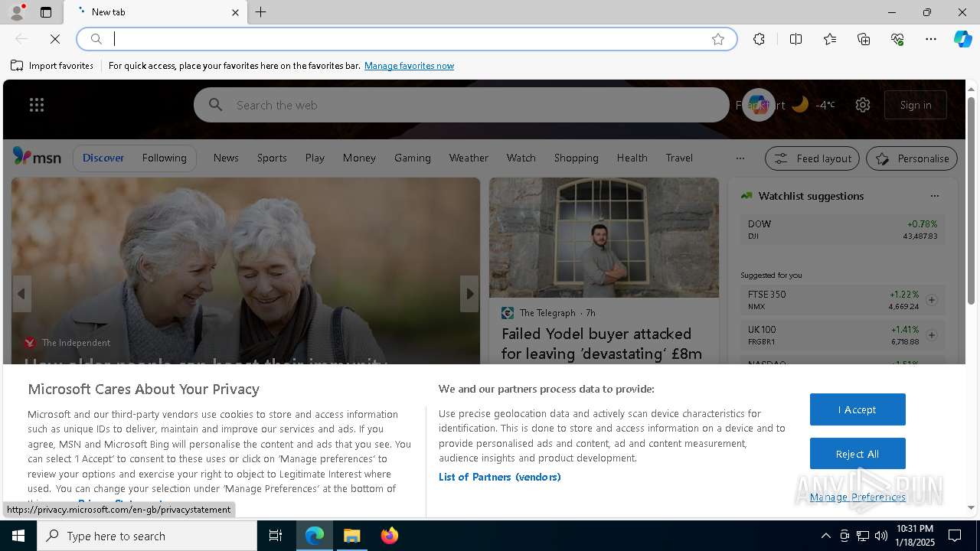The width and height of the screenshot is (980, 551).
Task: Accept cookies with I Accept
Action: pos(857,409)
